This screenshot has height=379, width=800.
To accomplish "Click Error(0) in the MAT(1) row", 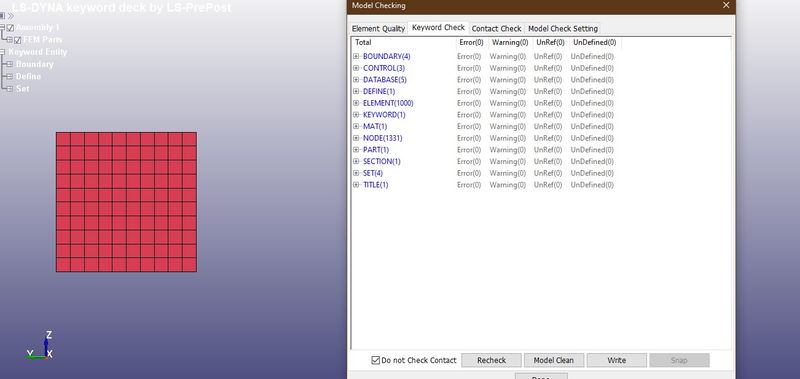I will 469,126.
